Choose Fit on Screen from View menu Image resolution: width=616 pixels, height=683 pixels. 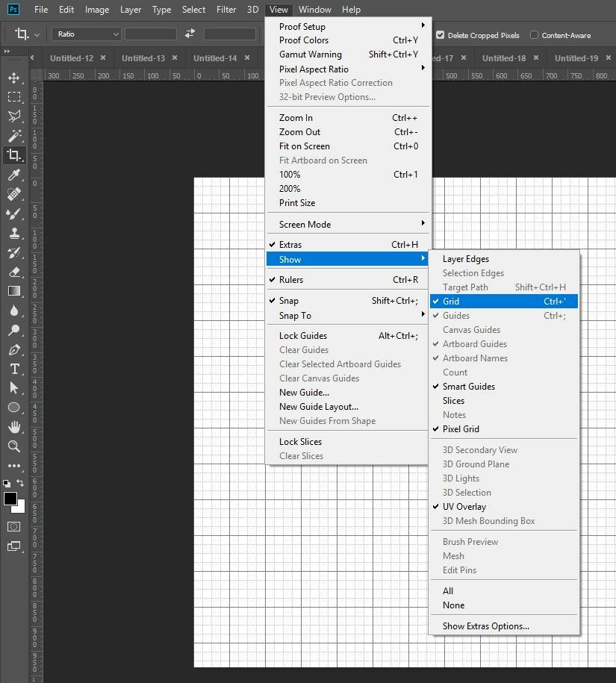(x=304, y=146)
